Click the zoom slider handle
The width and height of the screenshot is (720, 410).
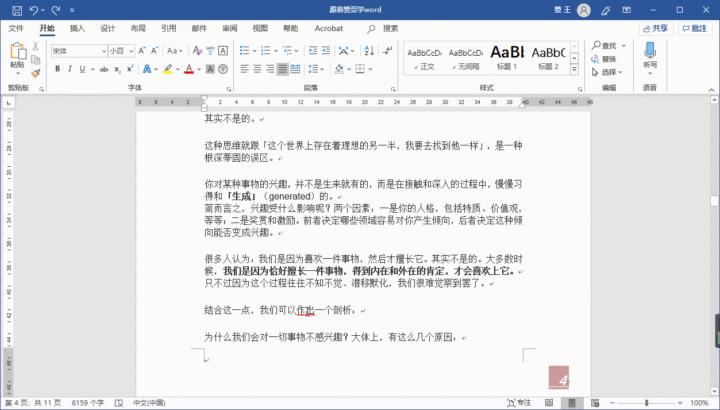[647, 403]
